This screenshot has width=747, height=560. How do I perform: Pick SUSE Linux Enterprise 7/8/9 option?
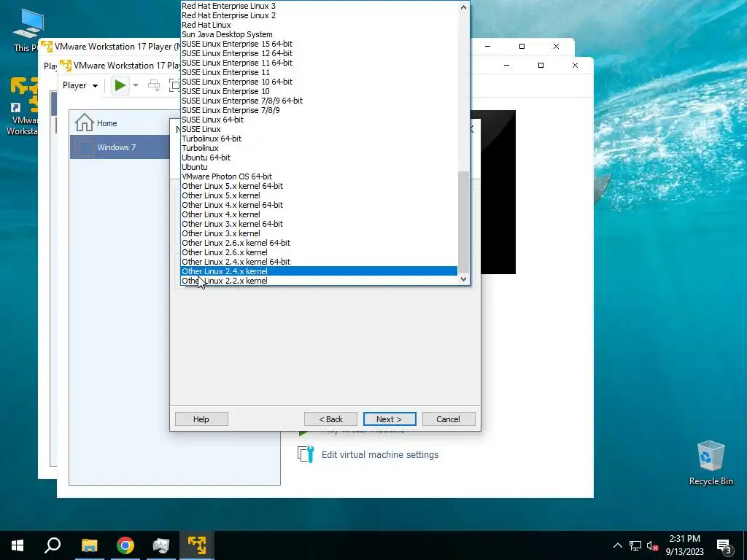click(x=320, y=110)
